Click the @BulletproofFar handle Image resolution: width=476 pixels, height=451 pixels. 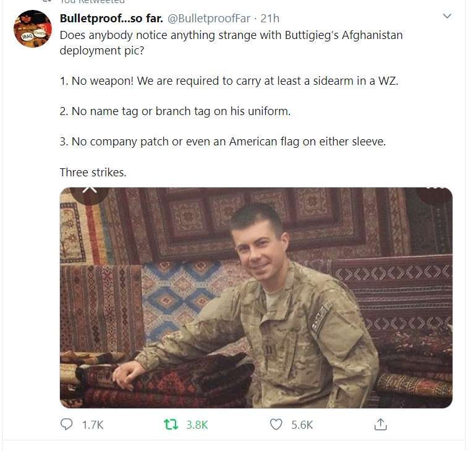(209, 19)
